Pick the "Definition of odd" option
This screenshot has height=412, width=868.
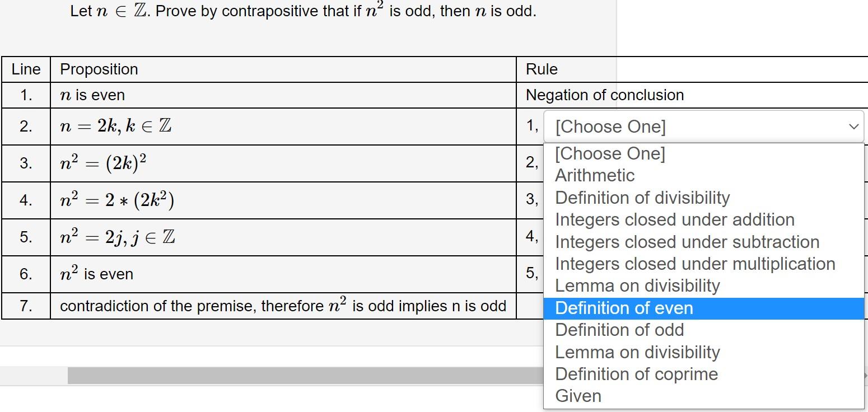point(619,330)
